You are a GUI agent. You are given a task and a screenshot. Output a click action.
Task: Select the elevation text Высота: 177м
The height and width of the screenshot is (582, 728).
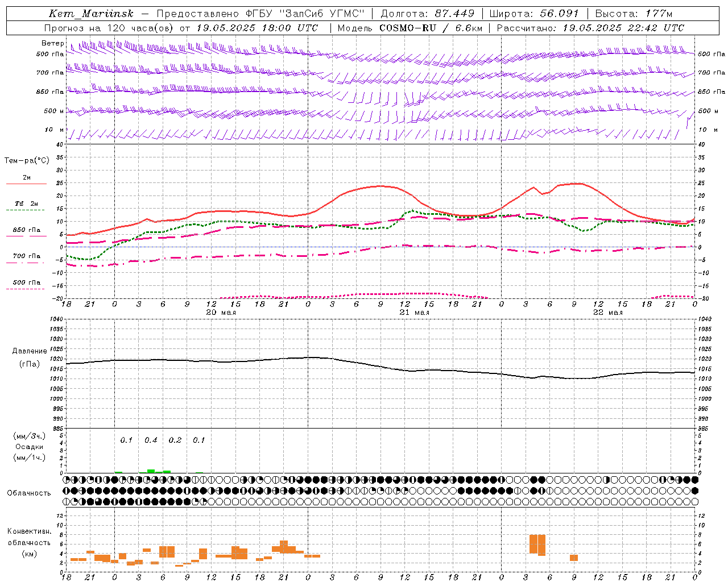pyautogui.click(x=634, y=14)
